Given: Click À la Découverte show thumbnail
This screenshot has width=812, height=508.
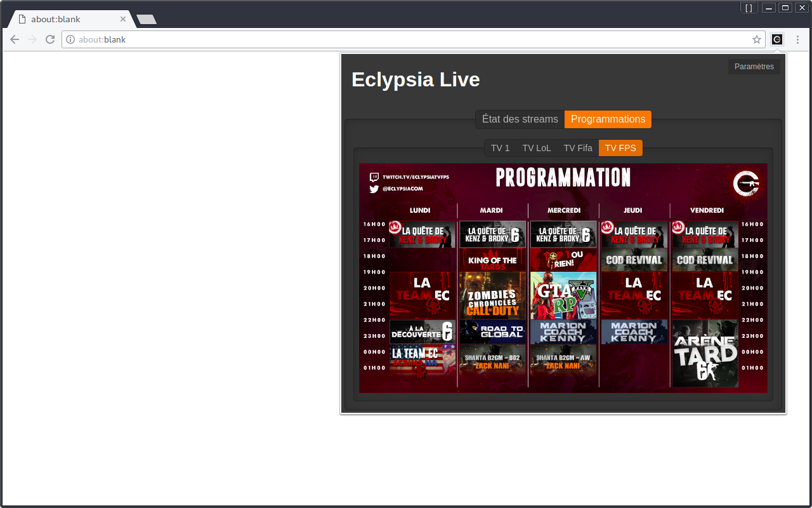Looking at the screenshot, I should (422, 332).
